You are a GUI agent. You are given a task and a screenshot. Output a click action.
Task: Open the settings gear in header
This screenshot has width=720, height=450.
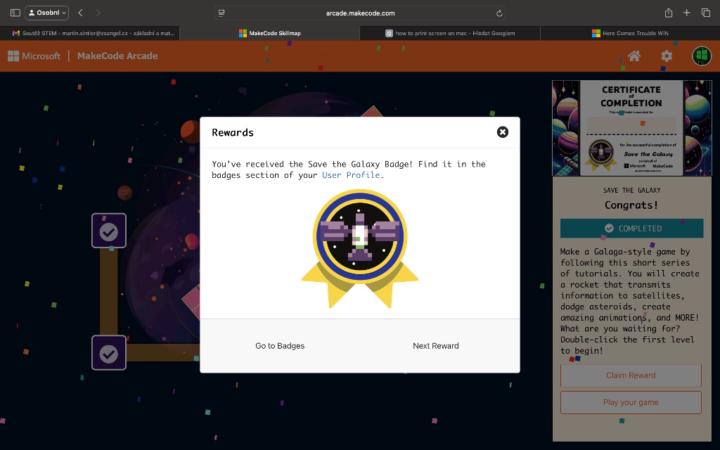666,56
